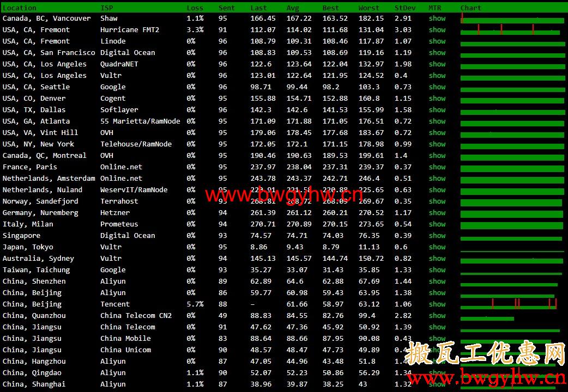The width and height of the screenshot is (568, 392).
Task: Show MTR for Fremont Linode
Action: coord(437,41)
